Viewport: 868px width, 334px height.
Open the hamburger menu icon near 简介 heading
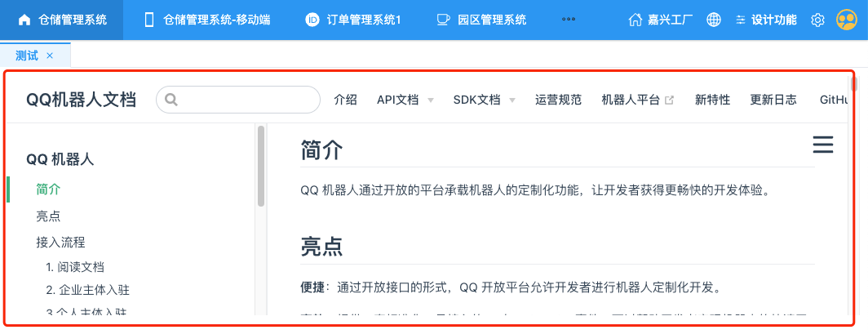[822, 145]
